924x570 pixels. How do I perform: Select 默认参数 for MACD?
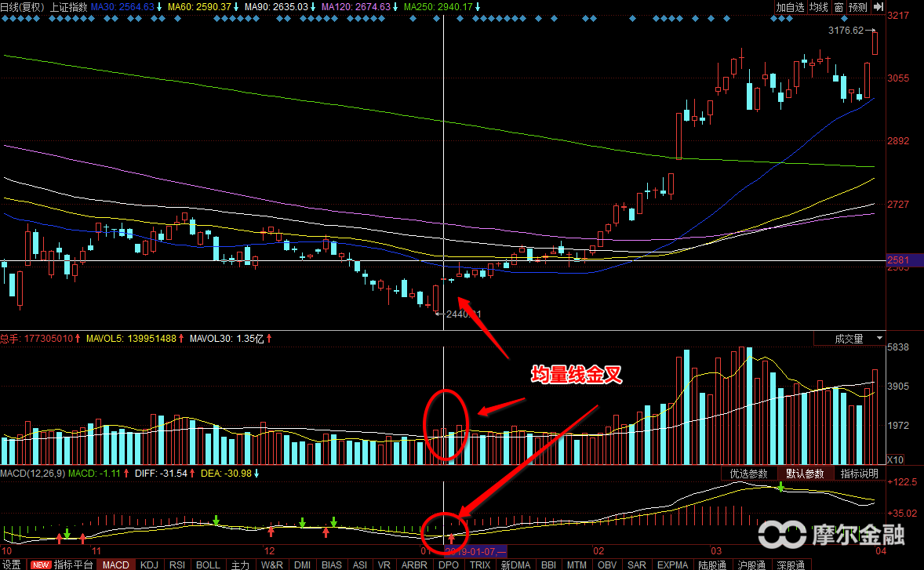pos(804,474)
